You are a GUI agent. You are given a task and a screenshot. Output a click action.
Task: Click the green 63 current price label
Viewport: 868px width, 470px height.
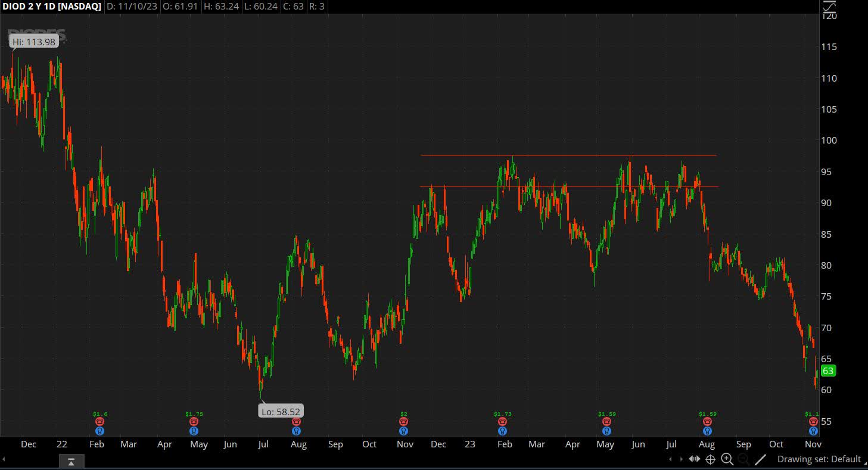coord(828,371)
